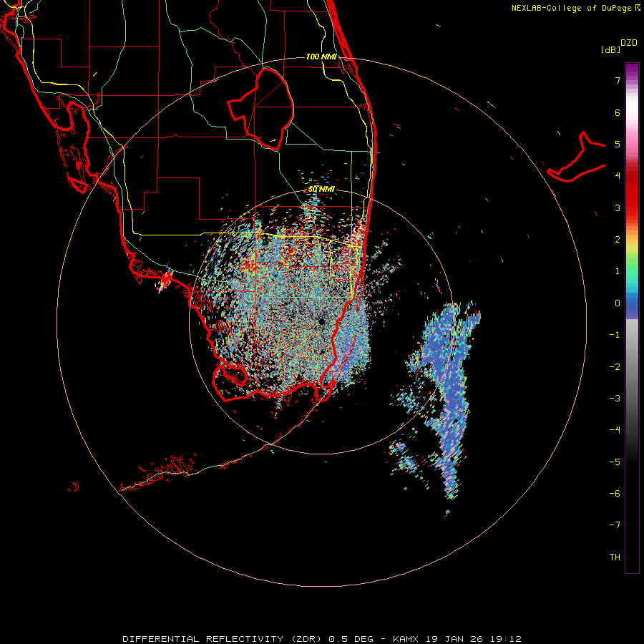Click the DIFFERENTIAL REFLECTIVITY caption text
This screenshot has width=644, height=644.
[x=203, y=639]
